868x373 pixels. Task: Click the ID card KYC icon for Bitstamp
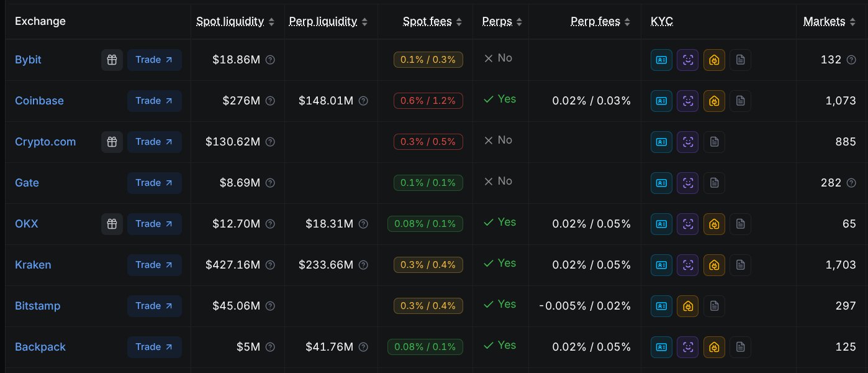click(661, 306)
